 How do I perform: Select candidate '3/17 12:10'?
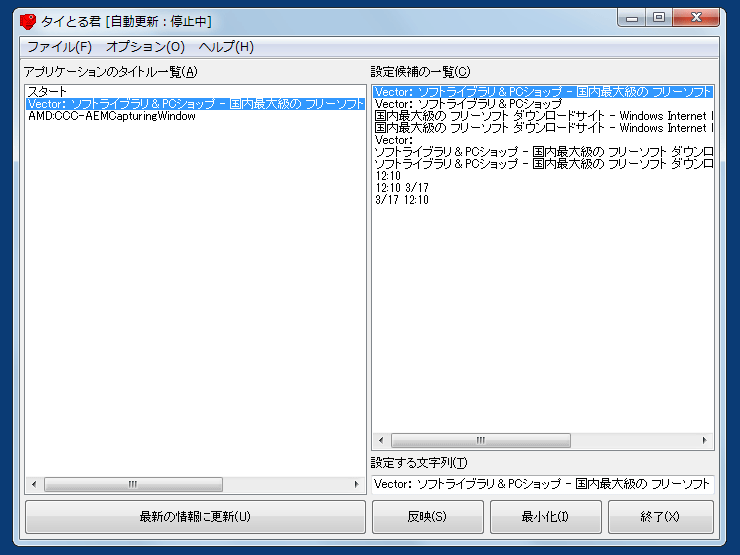pos(543,200)
